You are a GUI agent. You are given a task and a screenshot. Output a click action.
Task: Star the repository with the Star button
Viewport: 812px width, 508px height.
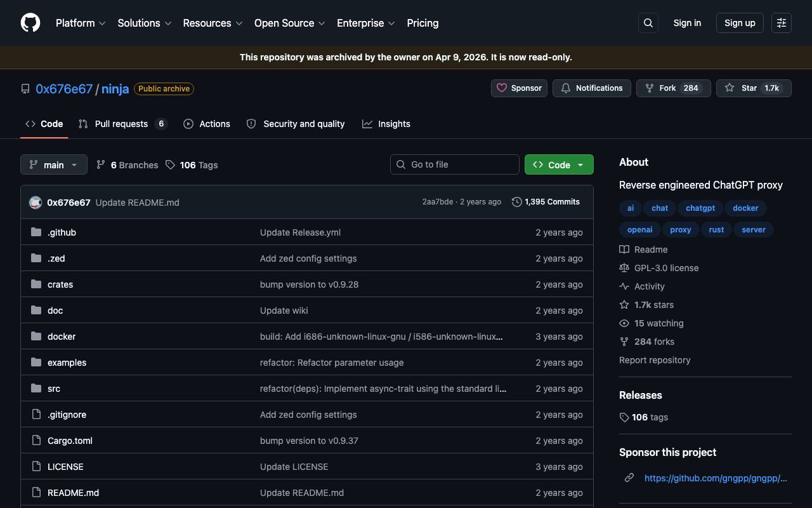[754, 88]
